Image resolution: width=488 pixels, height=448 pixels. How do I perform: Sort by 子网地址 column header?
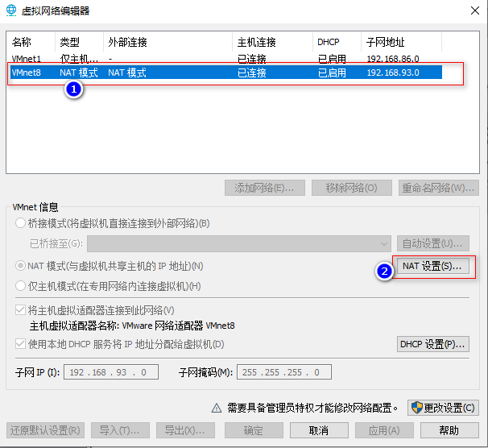coord(401,42)
